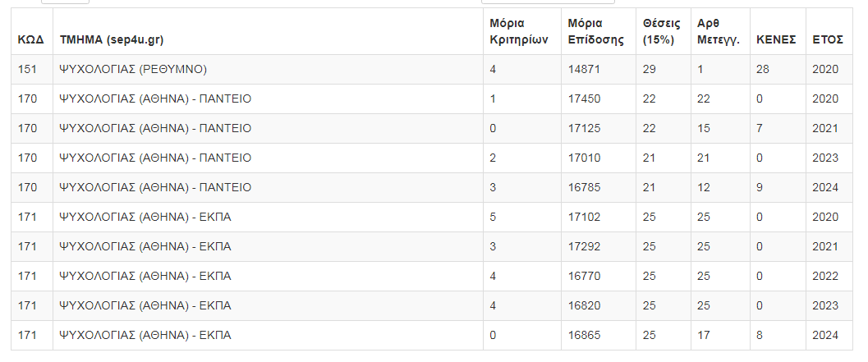Sort by Μόρια Κριτηρίων column header
Screen dimensions: 868x362
tap(518, 31)
